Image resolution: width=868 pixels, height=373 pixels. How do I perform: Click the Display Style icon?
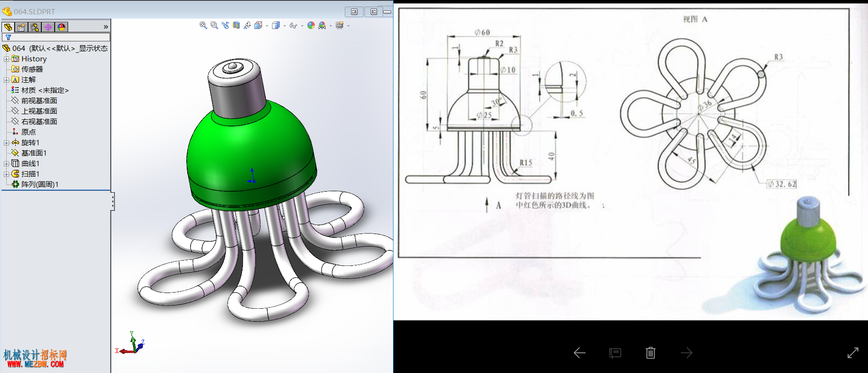276,25
